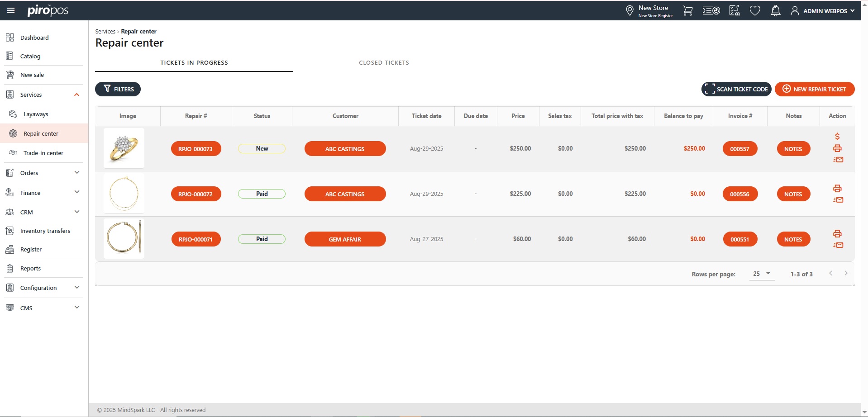Switch to the Closed Tickets tab

click(384, 63)
